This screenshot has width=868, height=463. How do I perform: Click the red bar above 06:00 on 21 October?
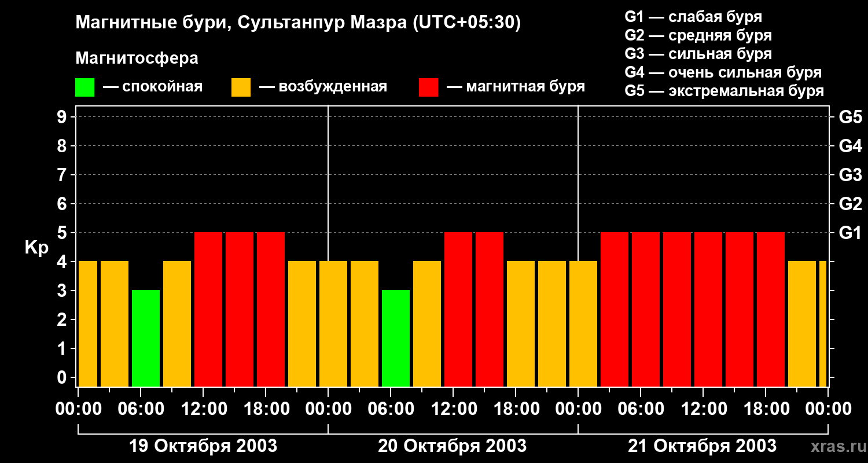(x=646, y=309)
